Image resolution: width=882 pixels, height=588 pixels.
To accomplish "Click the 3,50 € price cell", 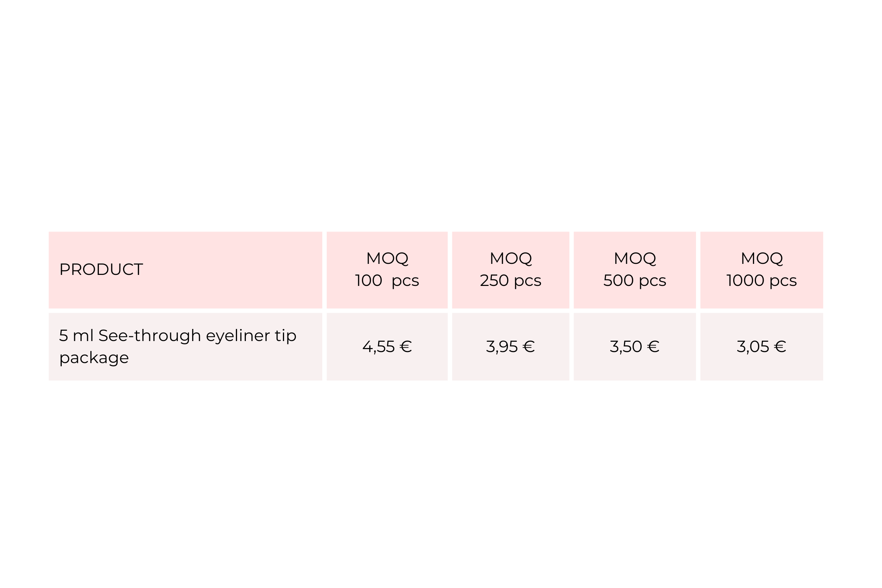I will (635, 347).
